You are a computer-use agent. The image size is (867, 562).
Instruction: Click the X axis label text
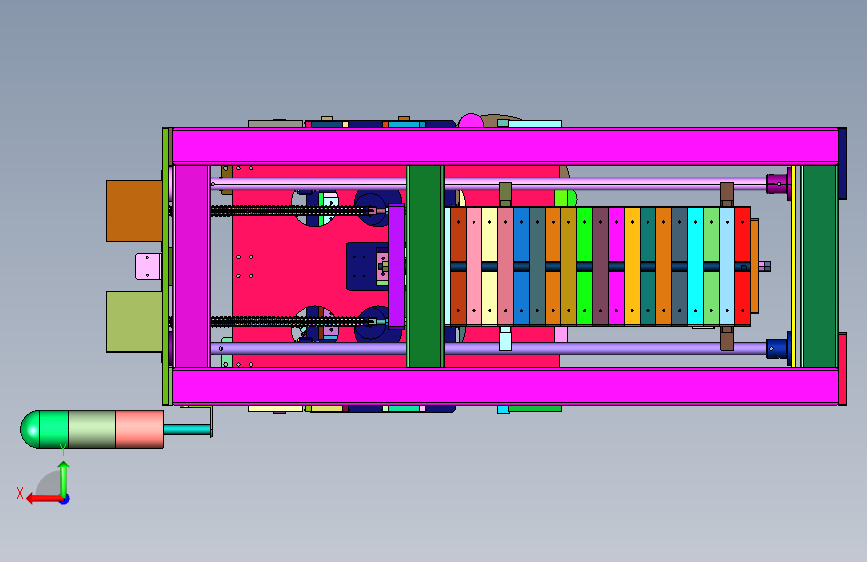tap(20, 493)
